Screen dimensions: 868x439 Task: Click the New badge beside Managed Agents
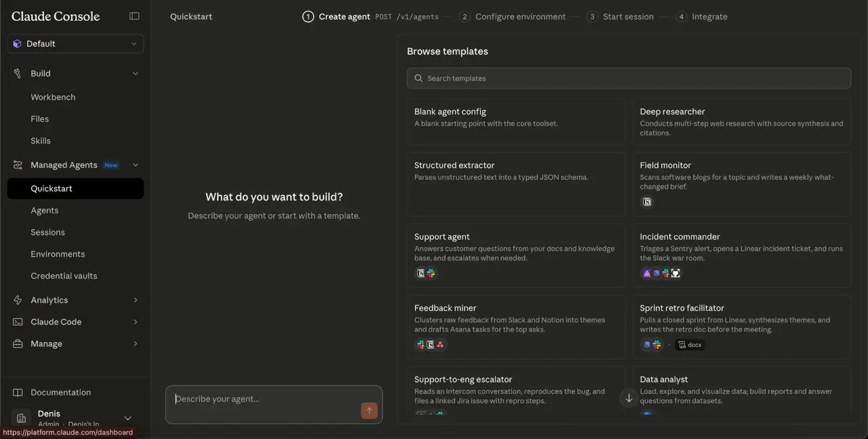tap(111, 165)
